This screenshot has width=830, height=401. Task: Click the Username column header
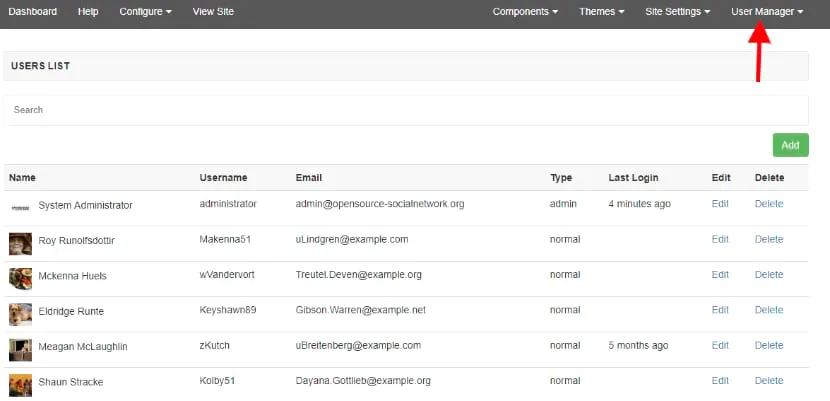tap(223, 178)
